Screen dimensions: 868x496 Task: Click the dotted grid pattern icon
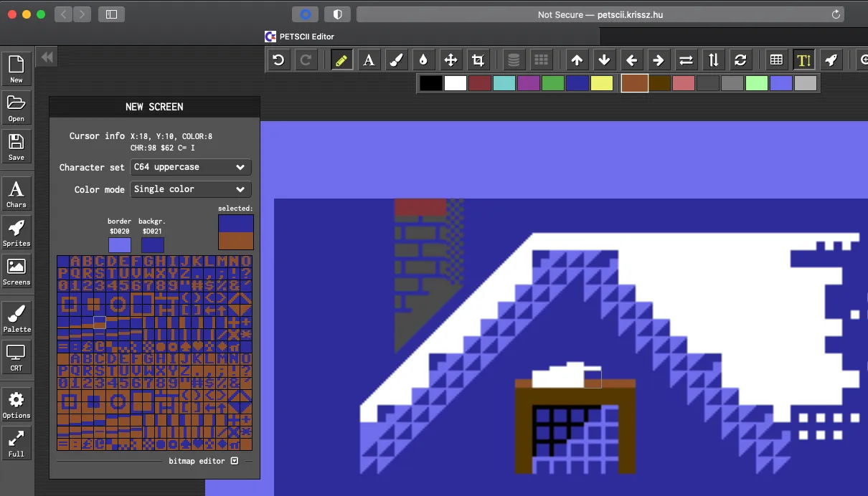(x=541, y=60)
